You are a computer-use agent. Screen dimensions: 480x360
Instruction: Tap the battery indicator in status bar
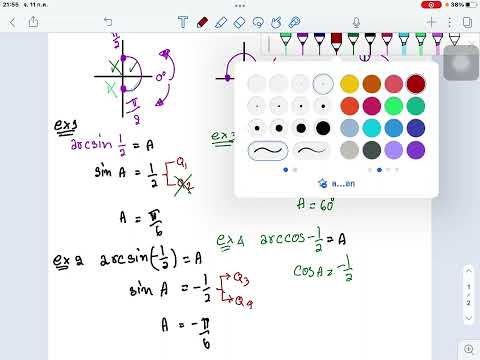(x=472, y=5)
